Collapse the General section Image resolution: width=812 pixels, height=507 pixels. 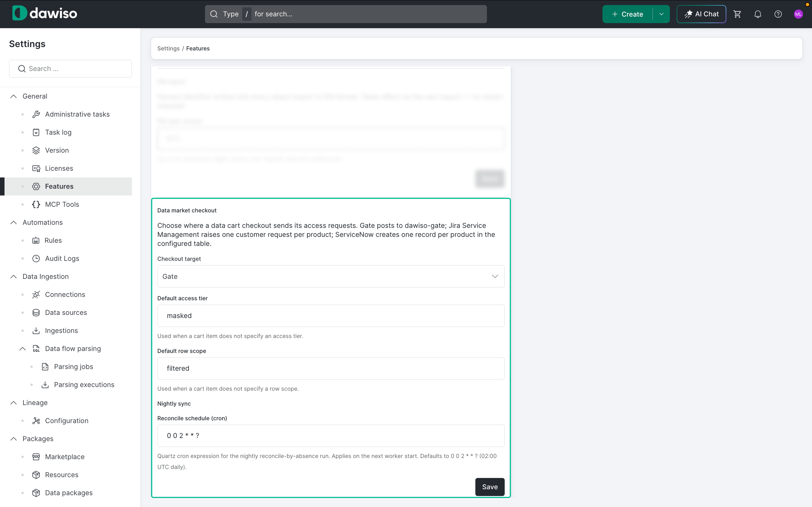click(x=14, y=96)
